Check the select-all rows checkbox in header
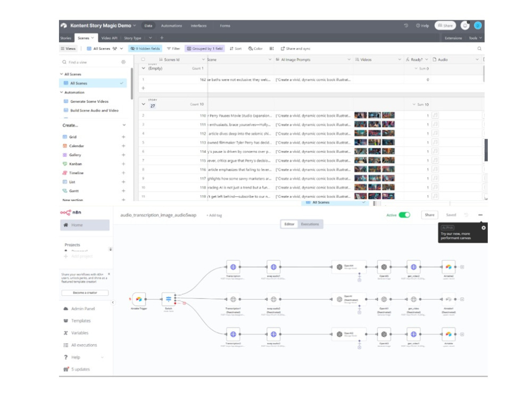Viewport: 532px width, 399px height. pos(143,60)
